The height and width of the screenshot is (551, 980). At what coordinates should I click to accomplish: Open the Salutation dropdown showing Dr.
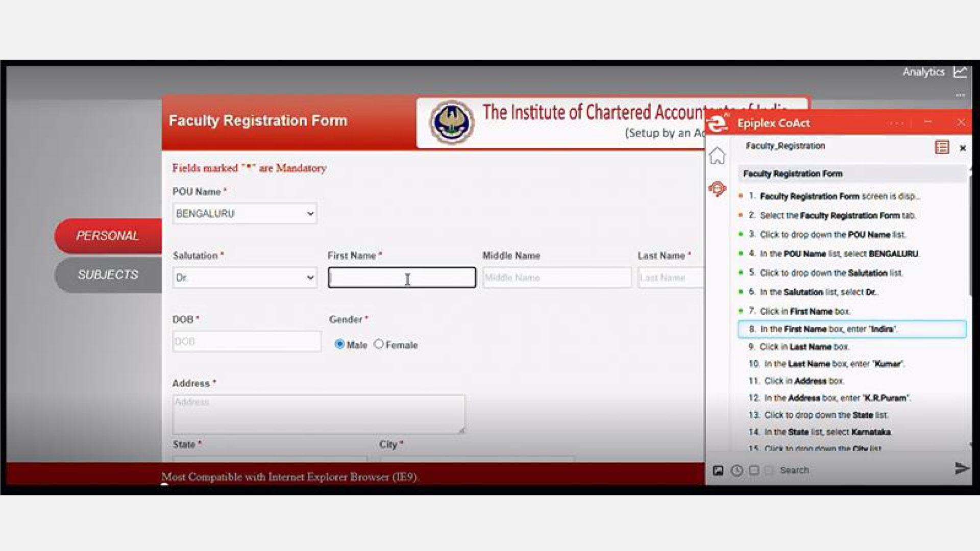click(244, 278)
